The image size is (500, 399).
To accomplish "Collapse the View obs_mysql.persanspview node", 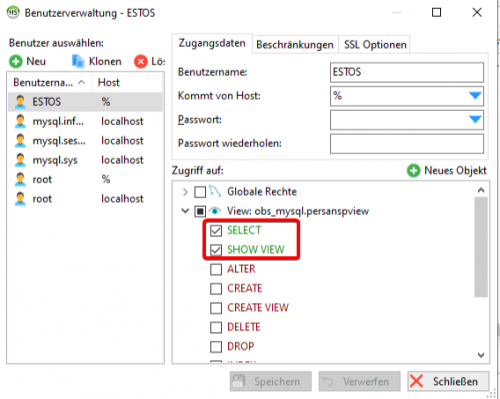I will (185, 211).
